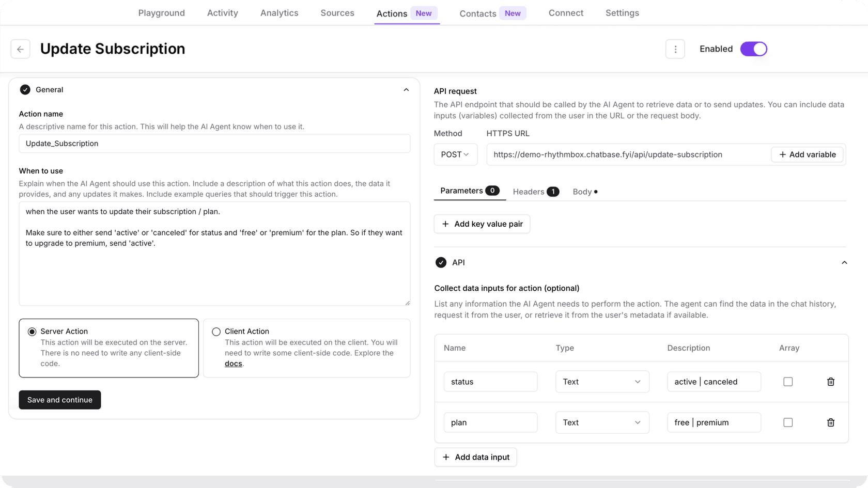
Task: Open the Type dropdown for plan
Action: pyautogui.click(x=602, y=422)
